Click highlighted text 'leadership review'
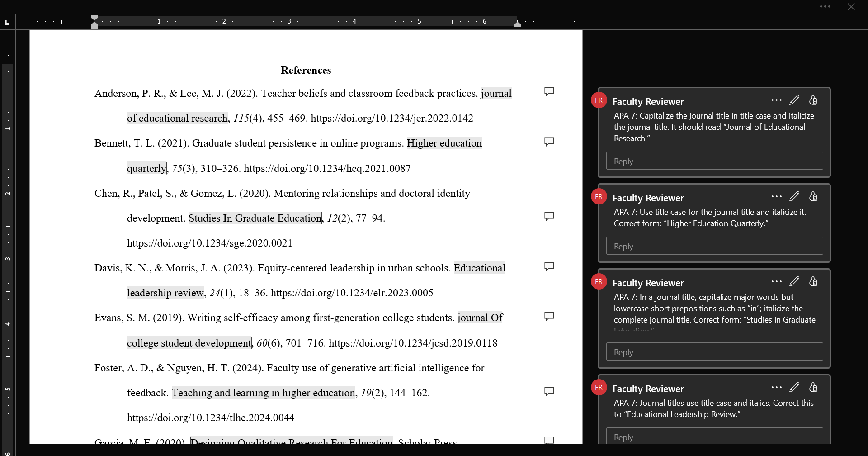Viewport: 868px width, 456px height. click(x=165, y=293)
